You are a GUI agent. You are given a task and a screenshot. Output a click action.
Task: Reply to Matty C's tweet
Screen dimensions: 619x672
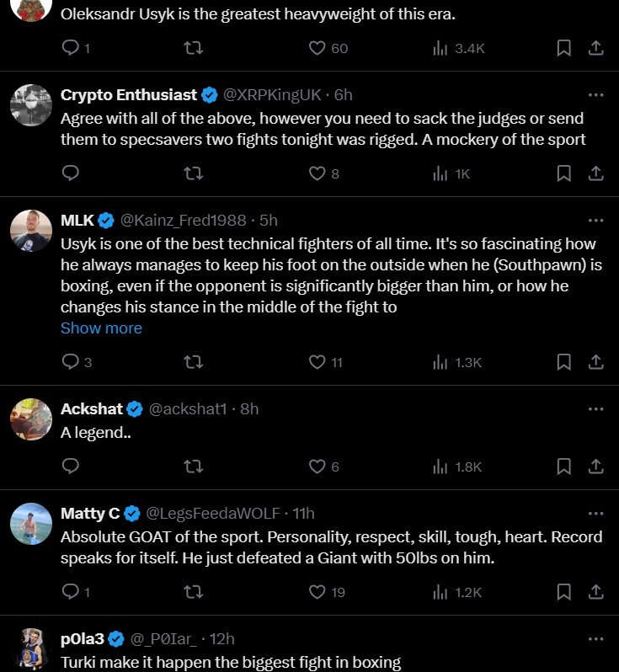point(71,592)
